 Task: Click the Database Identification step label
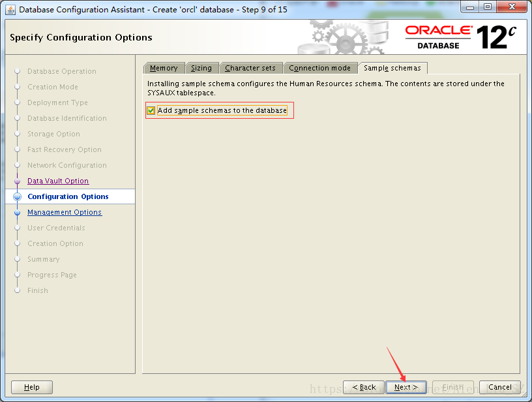(x=67, y=118)
